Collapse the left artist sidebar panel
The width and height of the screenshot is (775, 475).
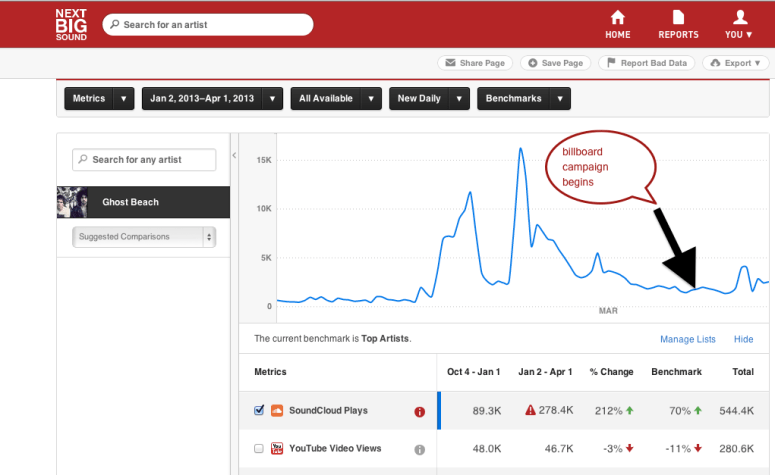[234, 155]
